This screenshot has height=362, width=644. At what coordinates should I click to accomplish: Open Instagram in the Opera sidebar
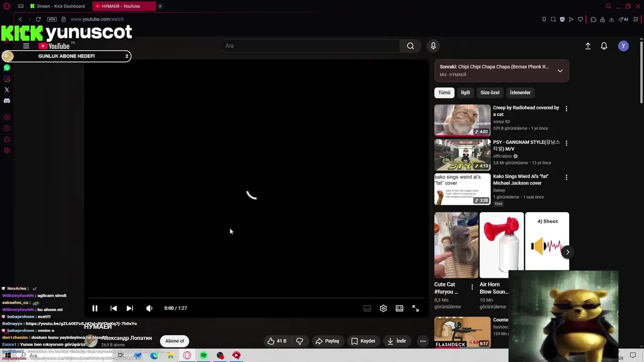click(7, 78)
